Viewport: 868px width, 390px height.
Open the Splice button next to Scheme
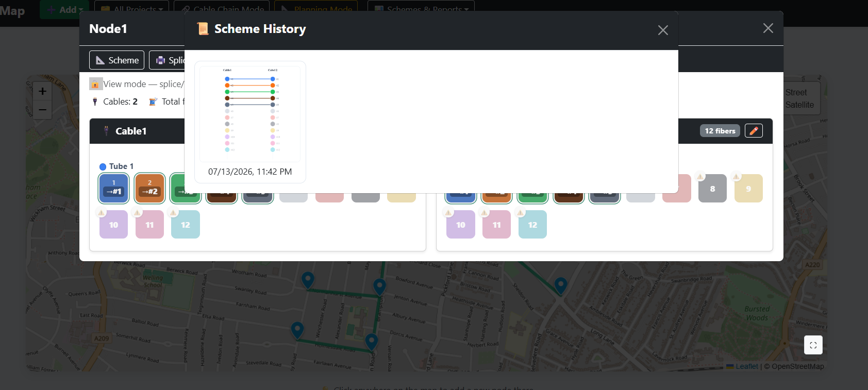(167, 60)
